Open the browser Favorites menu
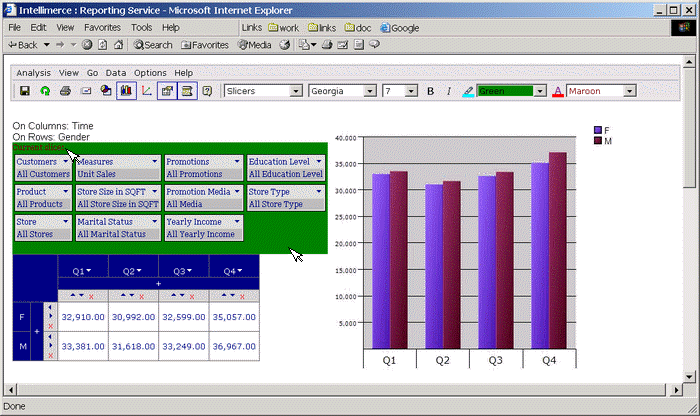The image size is (700, 416). click(x=102, y=28)
